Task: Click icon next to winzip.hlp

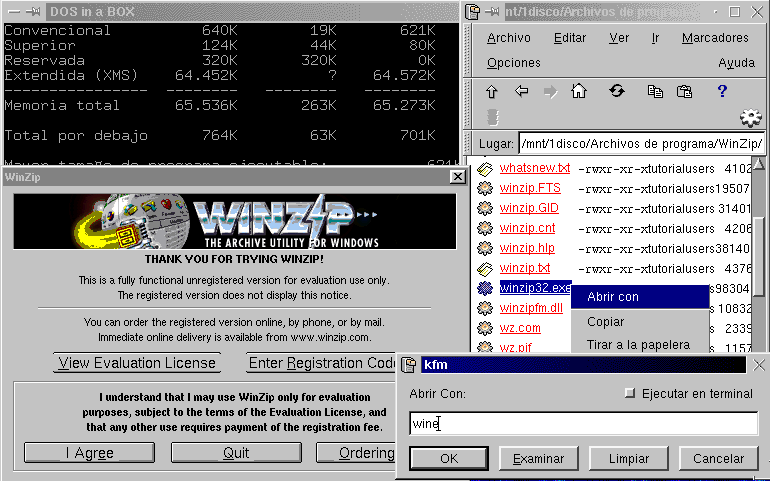Action: 485,249
